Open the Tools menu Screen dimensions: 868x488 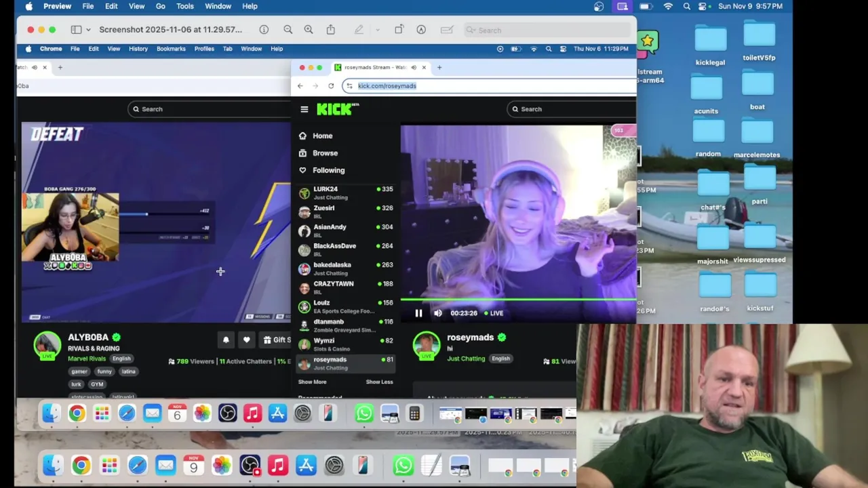185,6
